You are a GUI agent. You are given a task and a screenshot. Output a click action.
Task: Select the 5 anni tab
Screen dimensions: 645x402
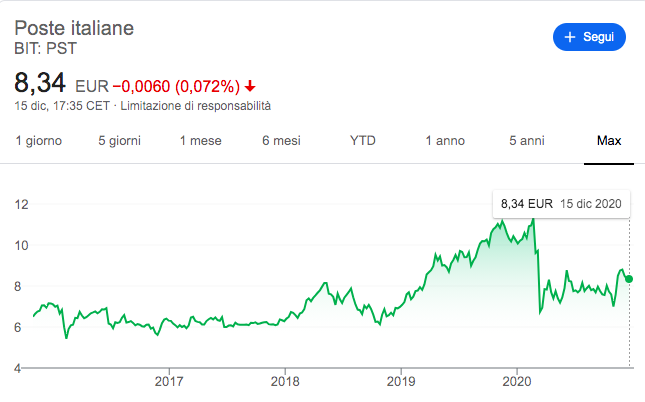(x=526, y=141)
